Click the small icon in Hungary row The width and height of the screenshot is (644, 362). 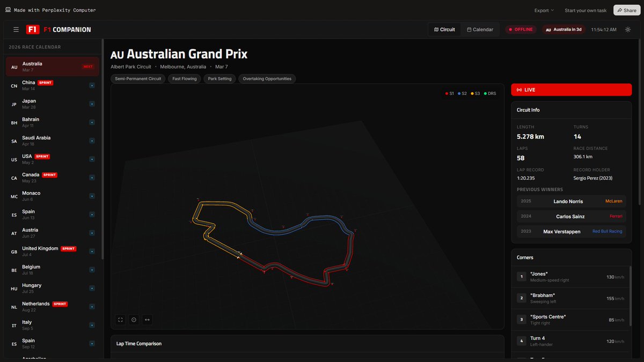coord(92,289)
